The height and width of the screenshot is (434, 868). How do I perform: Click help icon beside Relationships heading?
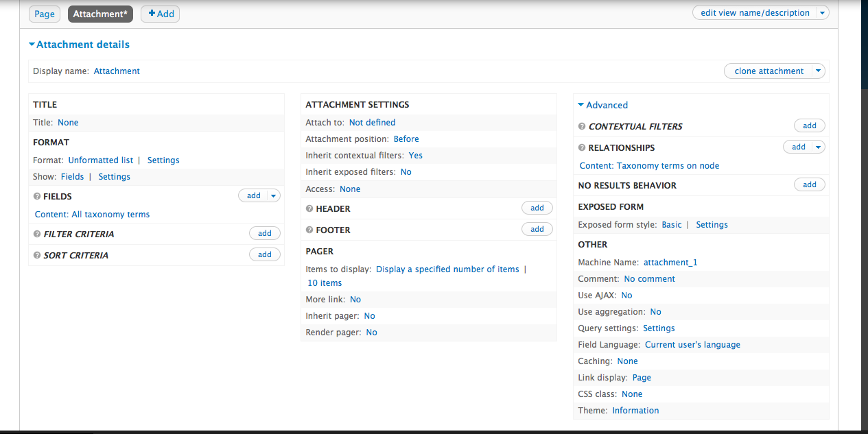click(582, 148)
